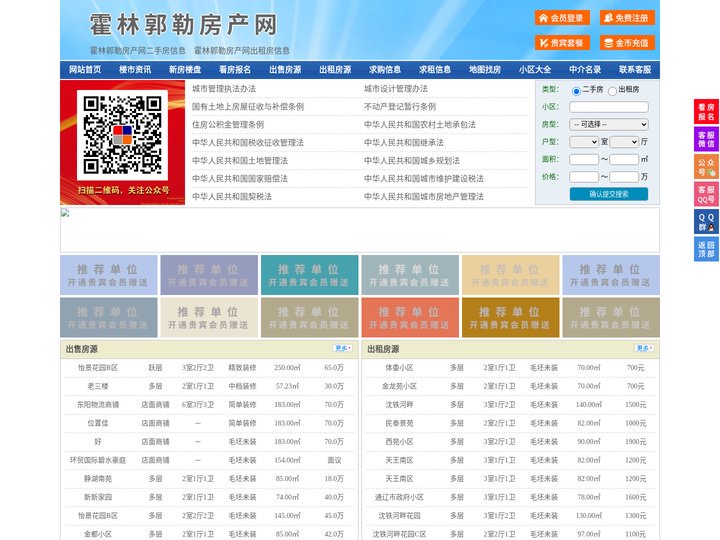Image resolution: width=720 pixels, height=540 pixels.
Task: Click the golden-brown 推荐单位 ad tile
Action: point(511,317)
